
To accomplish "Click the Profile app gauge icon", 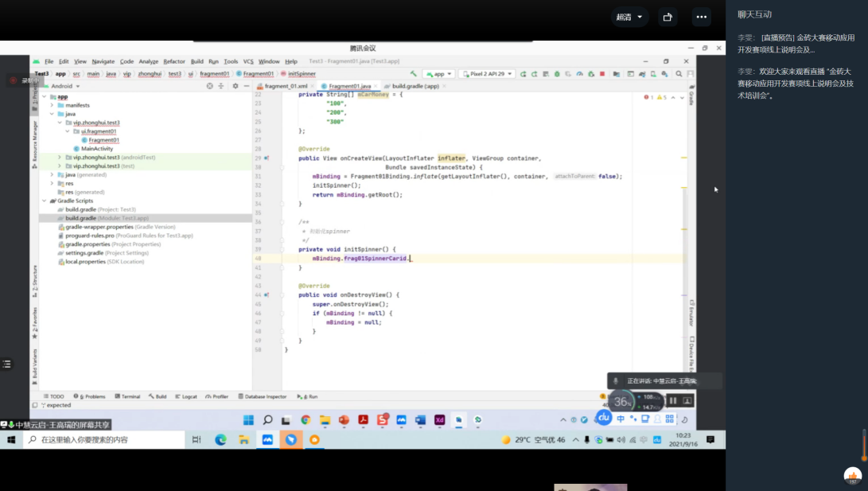I will coord(579,74).
